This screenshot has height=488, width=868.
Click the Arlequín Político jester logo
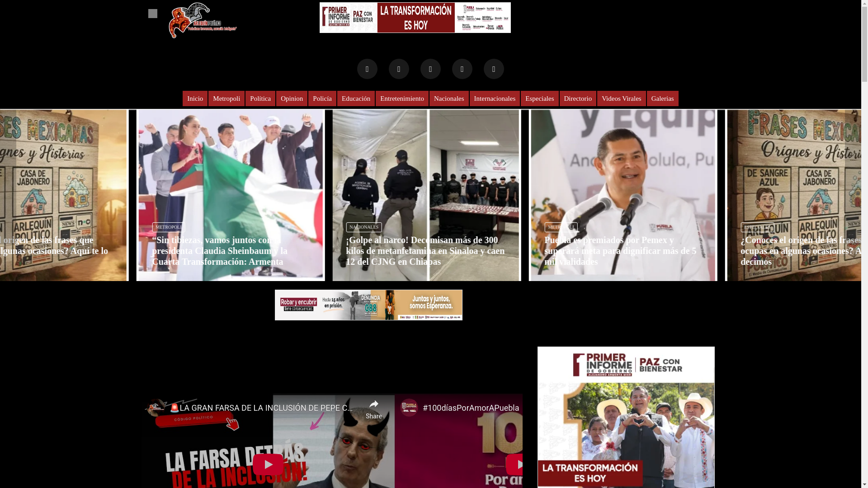pyautogui.click(x=203, y=20)
